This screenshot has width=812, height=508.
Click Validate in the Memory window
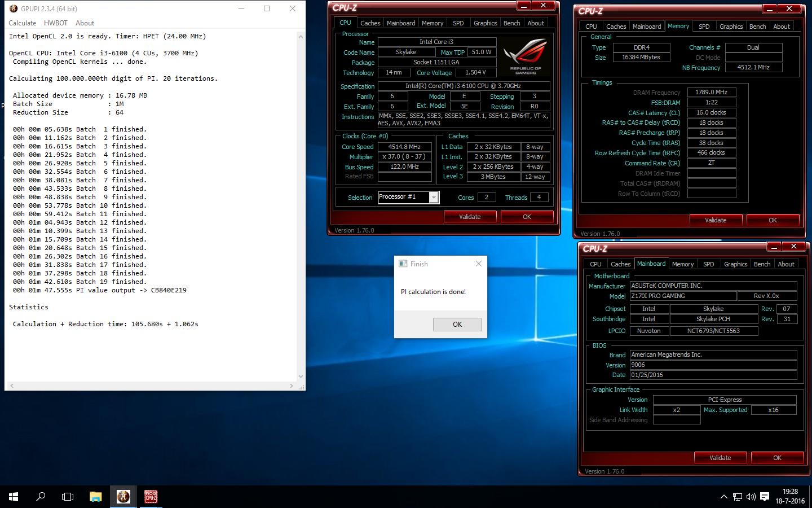point(716,220)
